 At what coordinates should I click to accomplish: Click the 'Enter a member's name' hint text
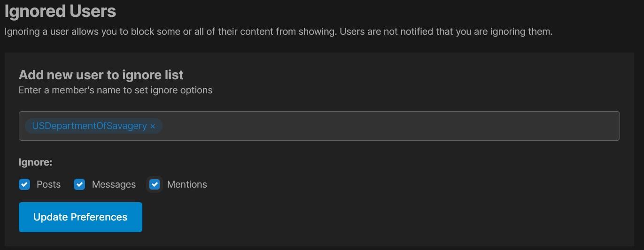[x=116, y=90]
